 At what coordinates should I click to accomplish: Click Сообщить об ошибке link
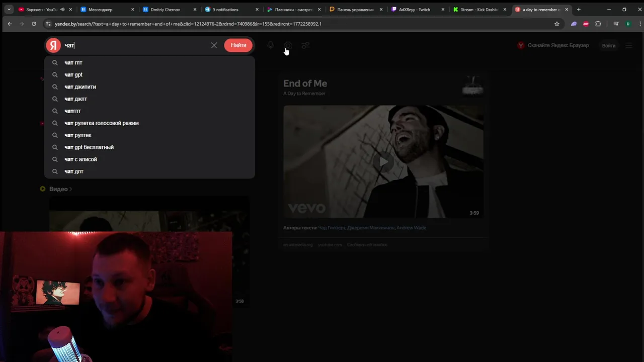367,245
